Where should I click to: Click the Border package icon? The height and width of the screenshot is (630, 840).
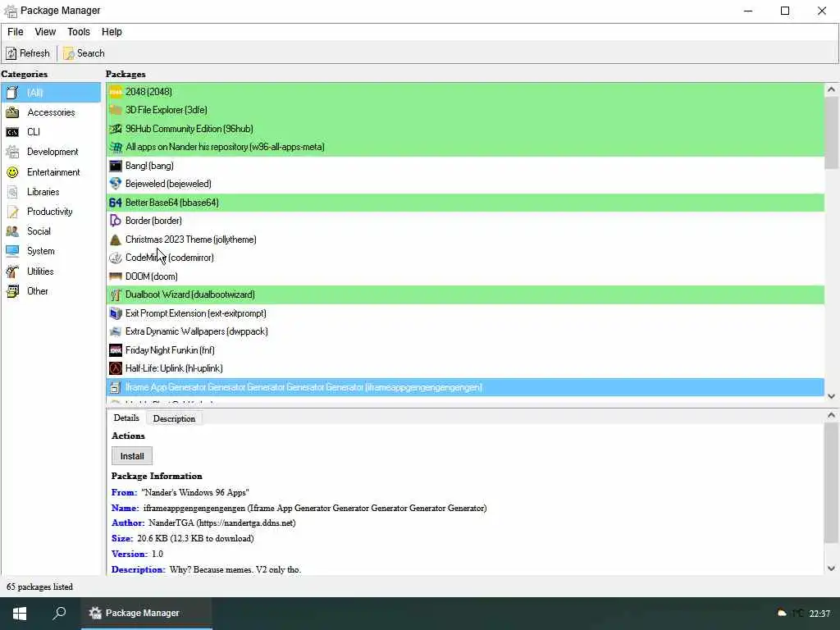point(116,221)
